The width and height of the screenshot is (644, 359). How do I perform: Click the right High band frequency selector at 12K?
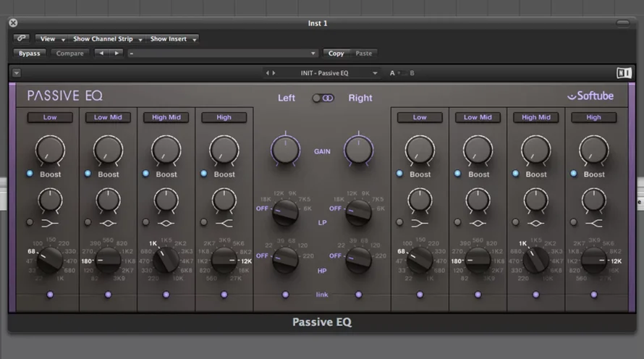(594, 260)
